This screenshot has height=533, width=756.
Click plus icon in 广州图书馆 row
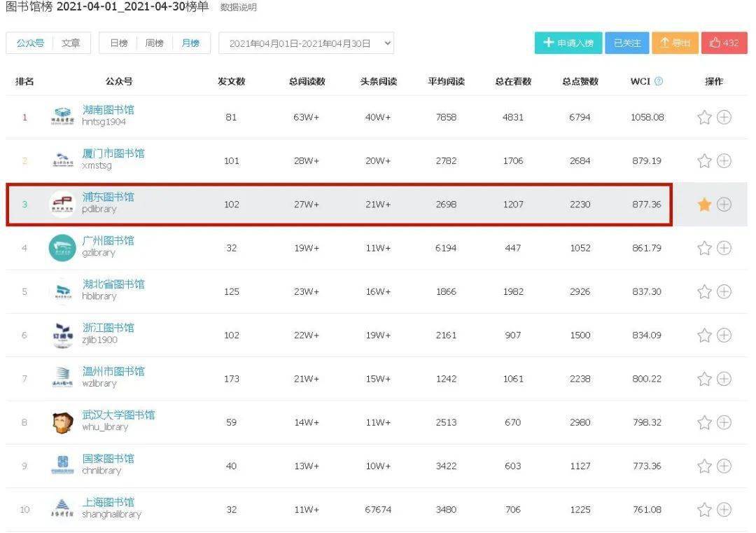coord(724,248)
